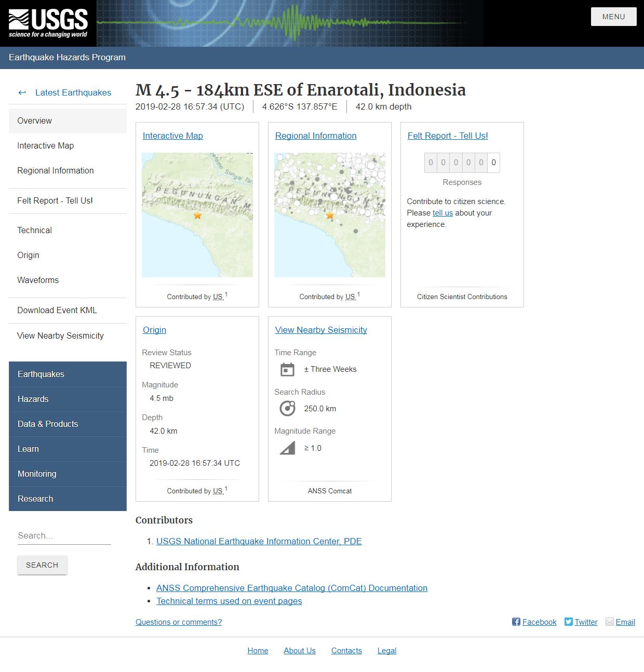Click '42.0 km depth' in the header
644x672 pixels.
coord(383,106)
